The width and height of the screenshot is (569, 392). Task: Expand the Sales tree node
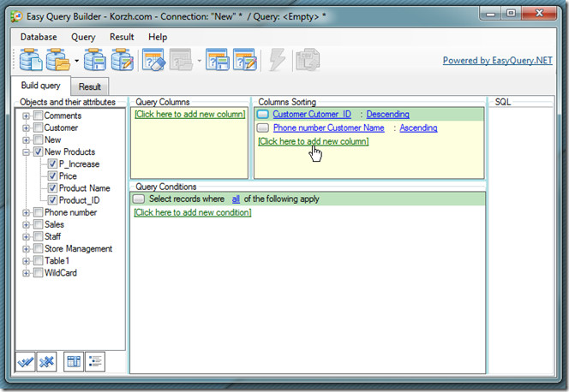(26, 224)
